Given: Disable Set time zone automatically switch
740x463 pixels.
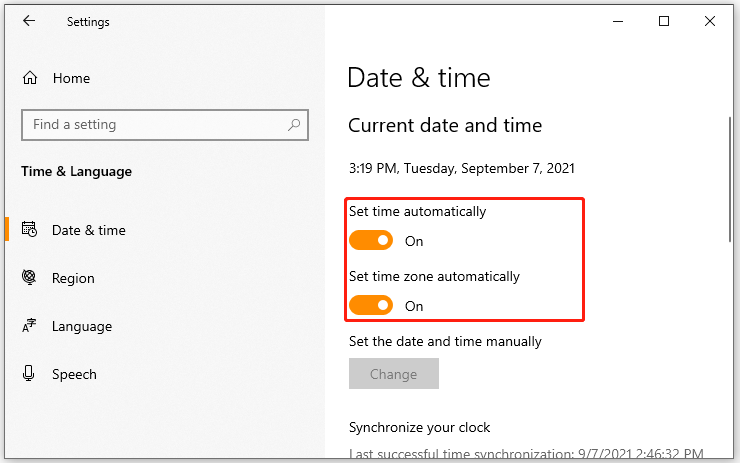Looking at the screenshot, I should click(371, 305).
